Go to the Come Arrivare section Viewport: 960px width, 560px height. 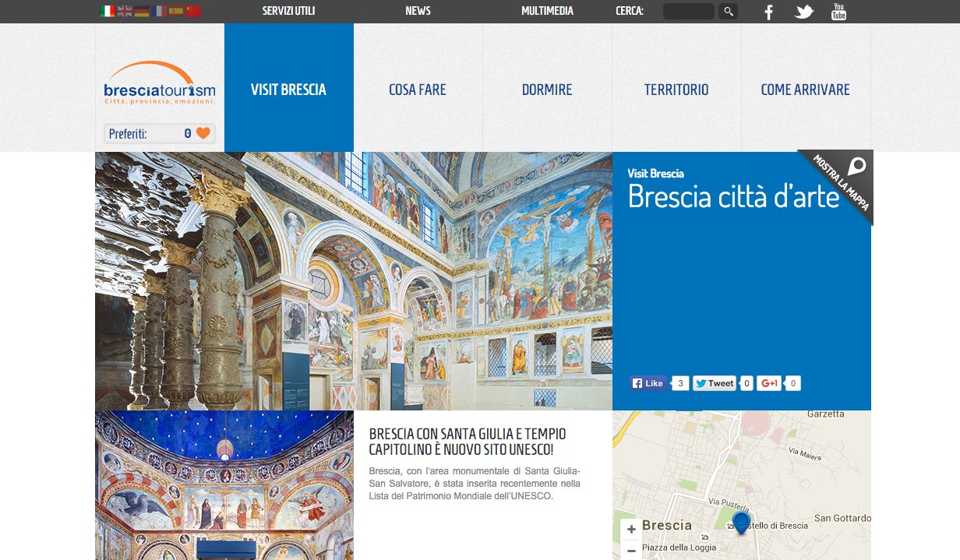pos(806,88)
